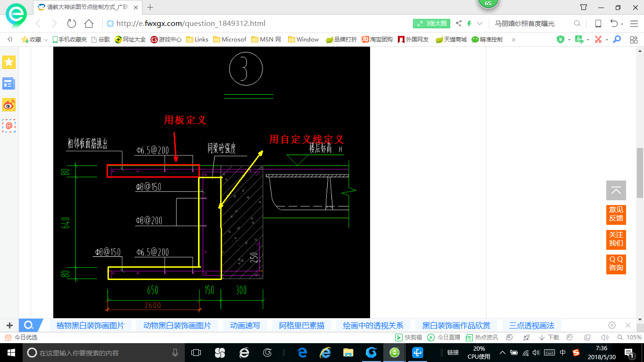The width and height of the screenshot is (644, 362).
Task: Open zoom level 105% control
Action: [x=630, y=337]
